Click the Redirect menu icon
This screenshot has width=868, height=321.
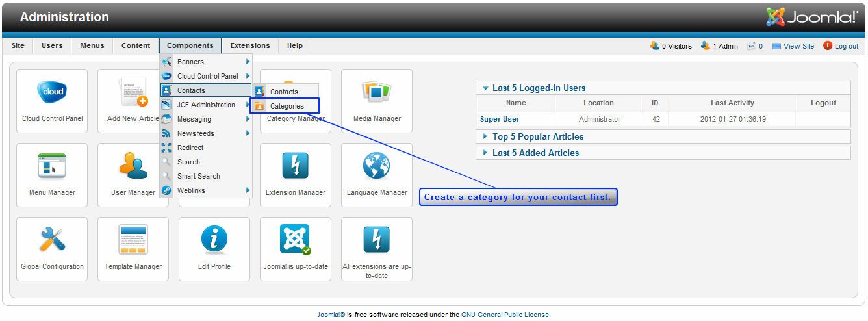pos(166,148)
